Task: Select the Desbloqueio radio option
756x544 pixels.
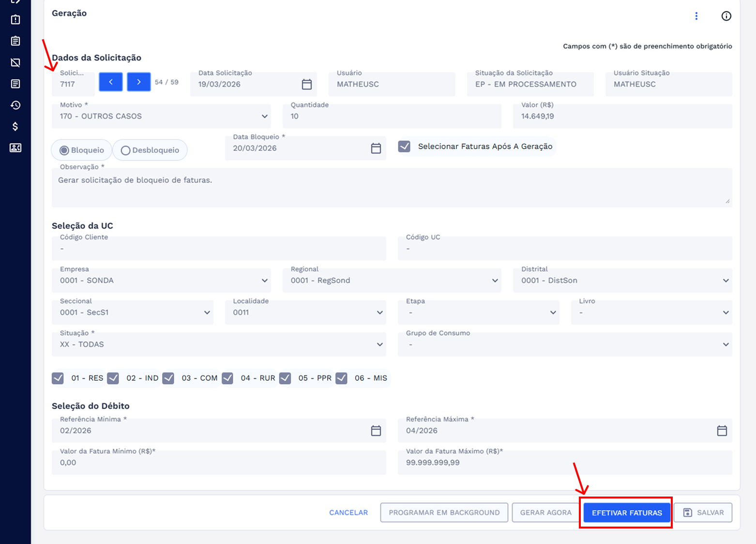Action: tap(126, 150)
